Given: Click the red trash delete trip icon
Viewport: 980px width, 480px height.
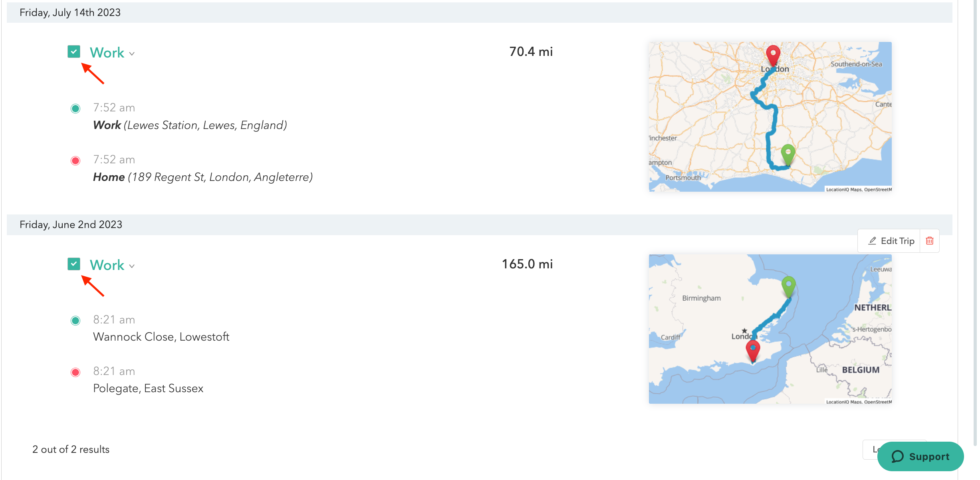Looking at the screenshot, I should (x=930, y=241).
